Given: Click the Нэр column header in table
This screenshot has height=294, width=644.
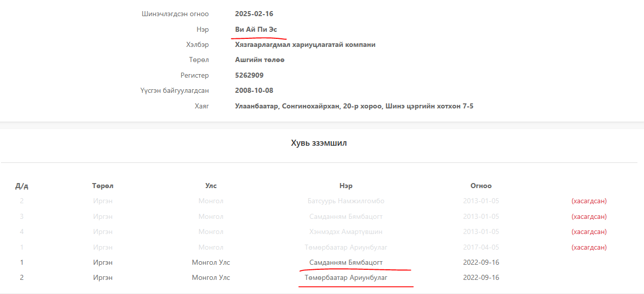Looking at the screenshot, I should pyautogui.click(x=346, y=186).
